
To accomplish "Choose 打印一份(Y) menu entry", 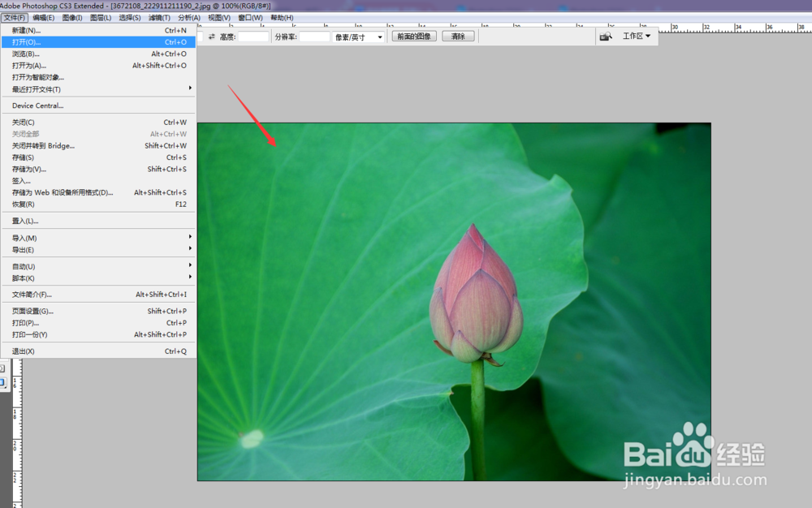I will [x=98, y=334].
